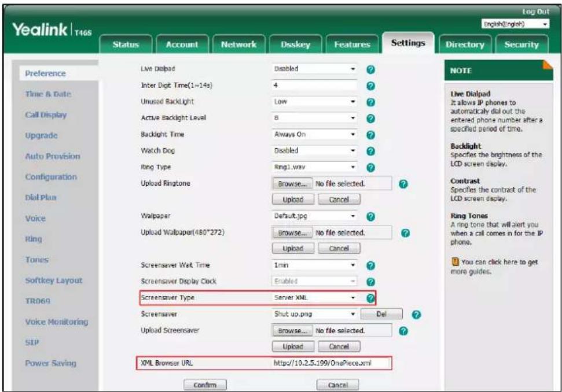Browse for a ringtone file
The width and height of the screenshot is (562, 392).
(292, 184)
